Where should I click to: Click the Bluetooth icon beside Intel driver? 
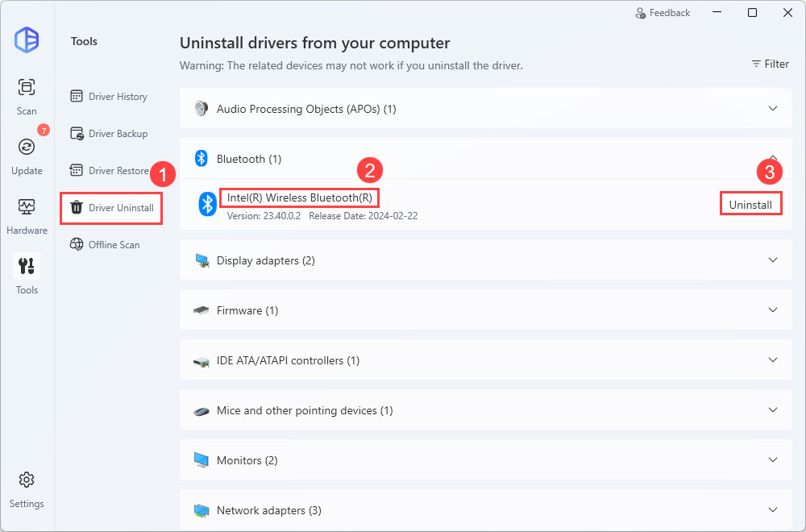pyautogui.click(x=207, y=204)
